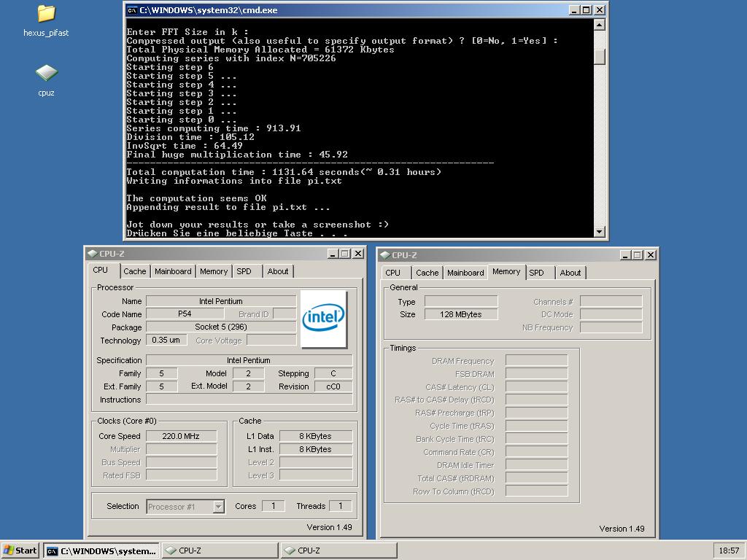
Task: Click the Total computation time line
Action: [x=284, y=172]
